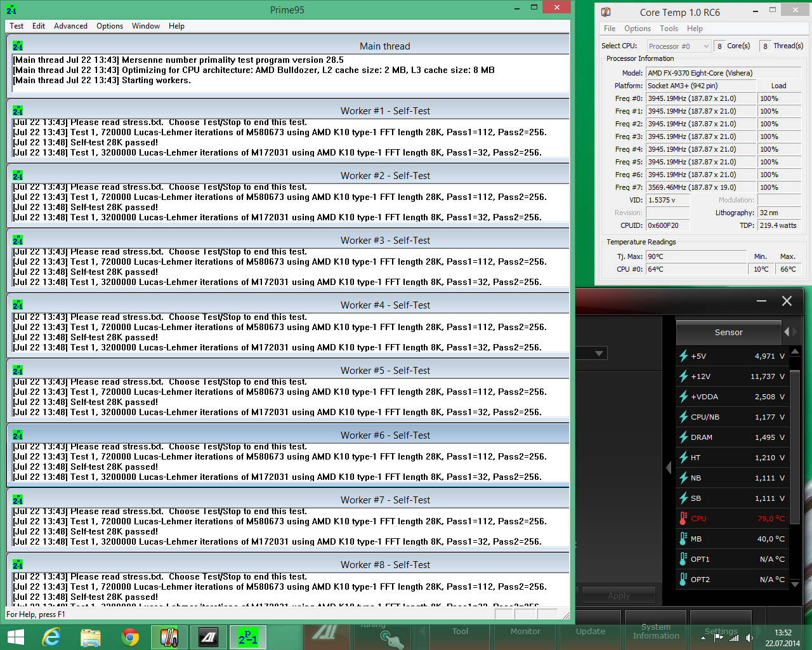Open the Tool section button
The width and height of the screenshot is (812, 650).
[460, 632]
